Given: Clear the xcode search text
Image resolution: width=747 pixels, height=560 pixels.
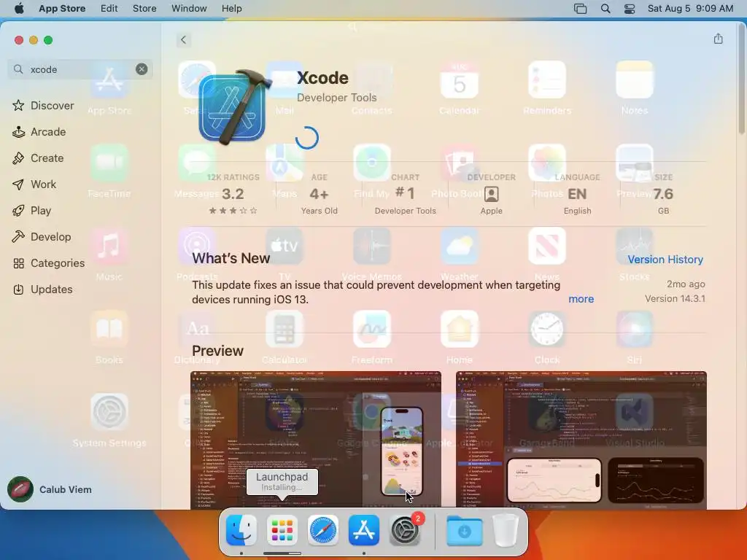Looking at the screenshot, I should click(142, 69).
